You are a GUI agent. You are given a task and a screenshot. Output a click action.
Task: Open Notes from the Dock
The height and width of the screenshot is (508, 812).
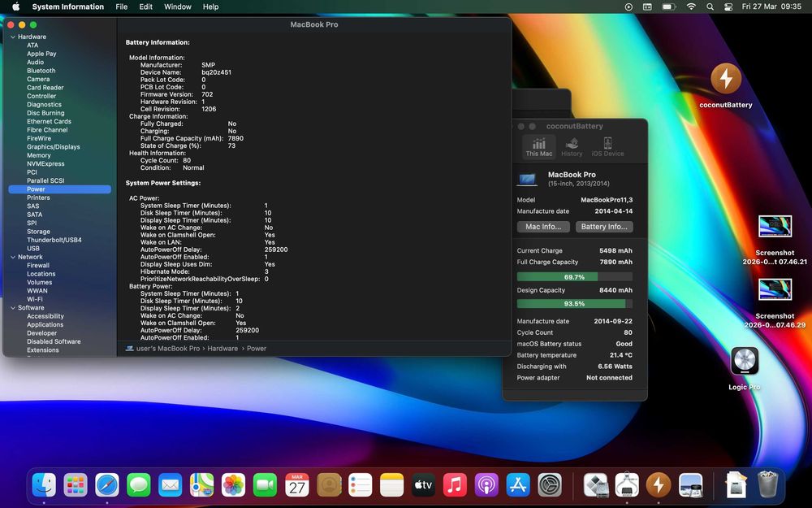[391, 485]
